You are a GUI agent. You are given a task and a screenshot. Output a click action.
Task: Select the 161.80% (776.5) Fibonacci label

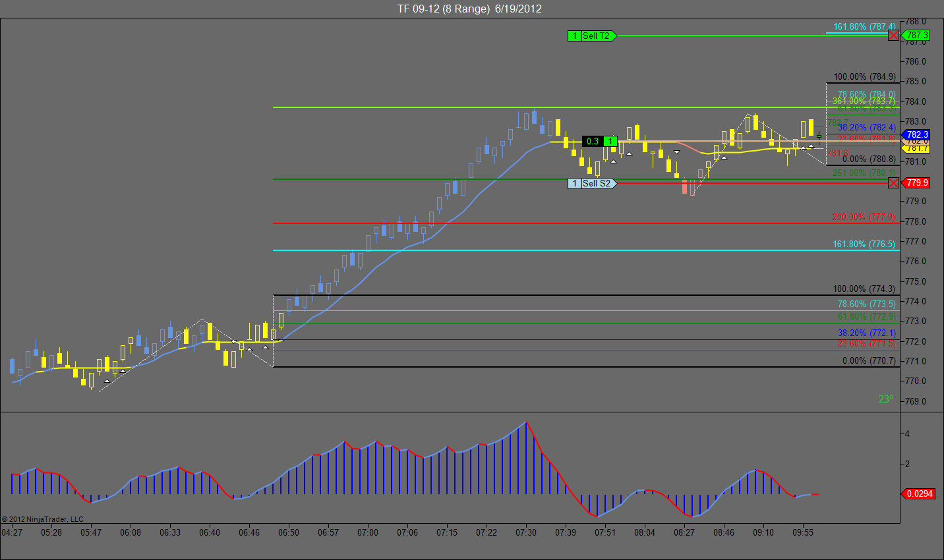(x=864, y=244)
